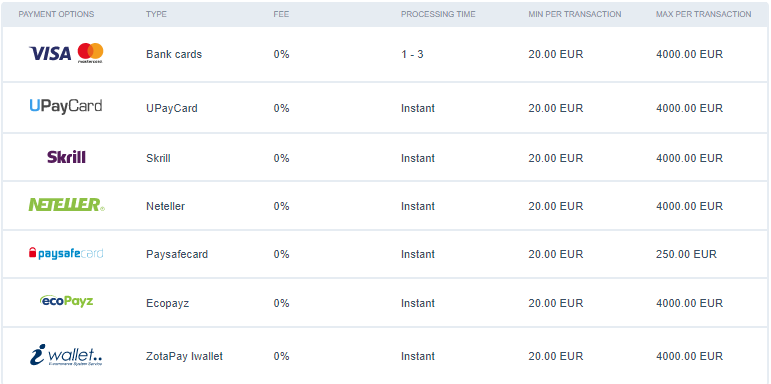Image resolution: width=771 pixels, height=384 pixels.
Task: Click the Max Per Transaction header
Action: (704, 14)
